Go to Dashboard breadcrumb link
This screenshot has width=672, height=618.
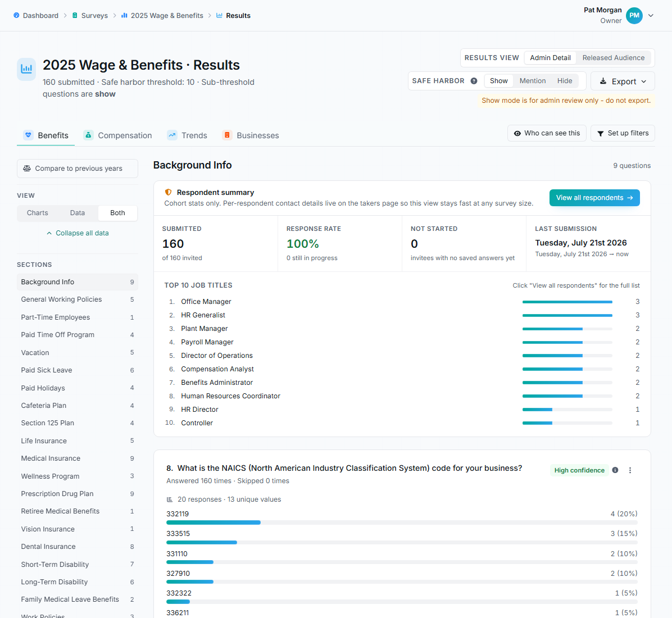click(x=40, y=15)
